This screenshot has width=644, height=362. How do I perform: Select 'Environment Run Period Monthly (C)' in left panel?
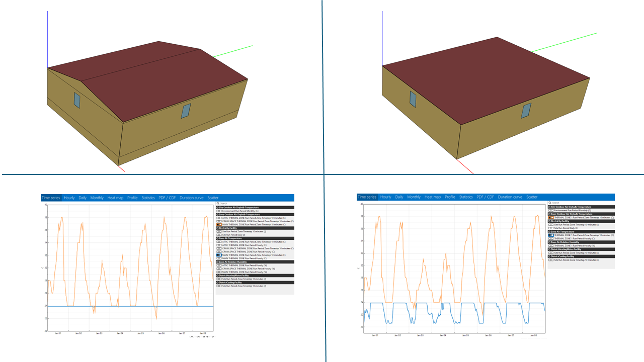(255, 211)
